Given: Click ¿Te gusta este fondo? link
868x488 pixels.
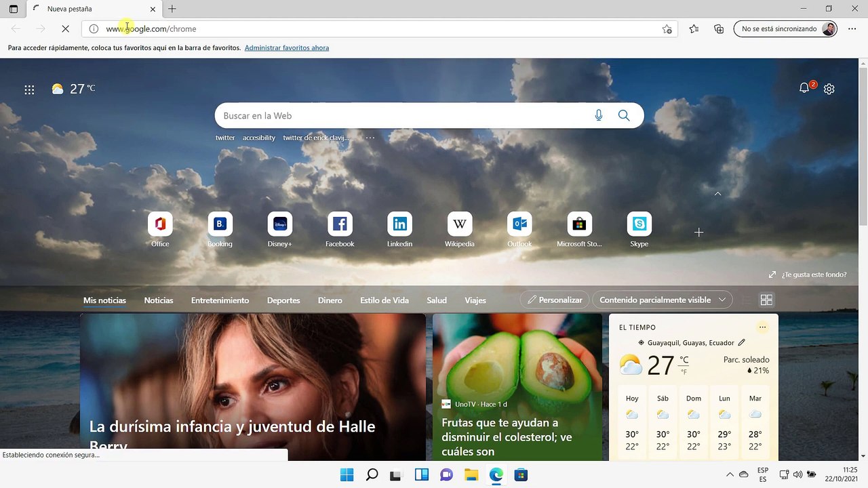Looking at the screenshot, I should click(808, 274).
